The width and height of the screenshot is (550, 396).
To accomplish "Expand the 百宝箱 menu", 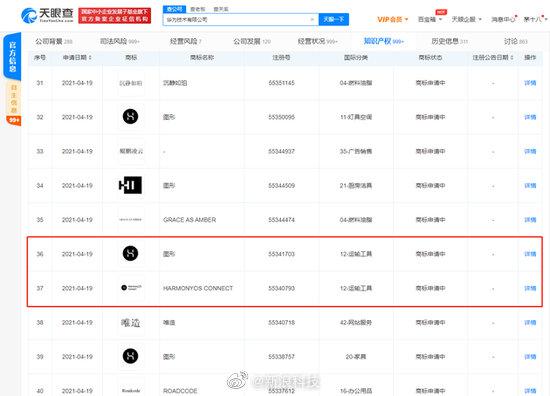I will click(x=430, y=19).
